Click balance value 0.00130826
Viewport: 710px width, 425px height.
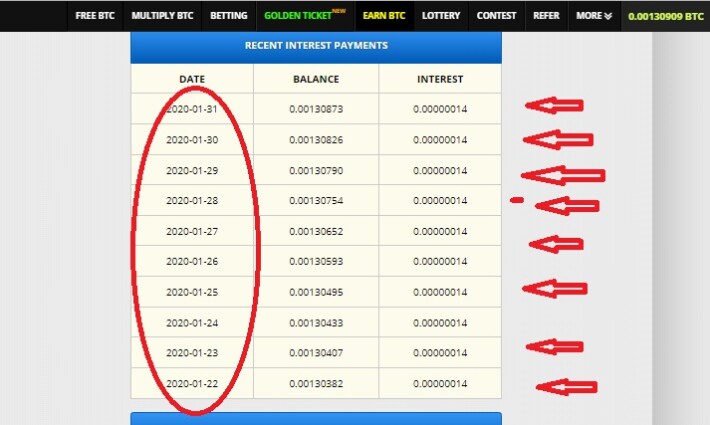[x=316, y=140]
